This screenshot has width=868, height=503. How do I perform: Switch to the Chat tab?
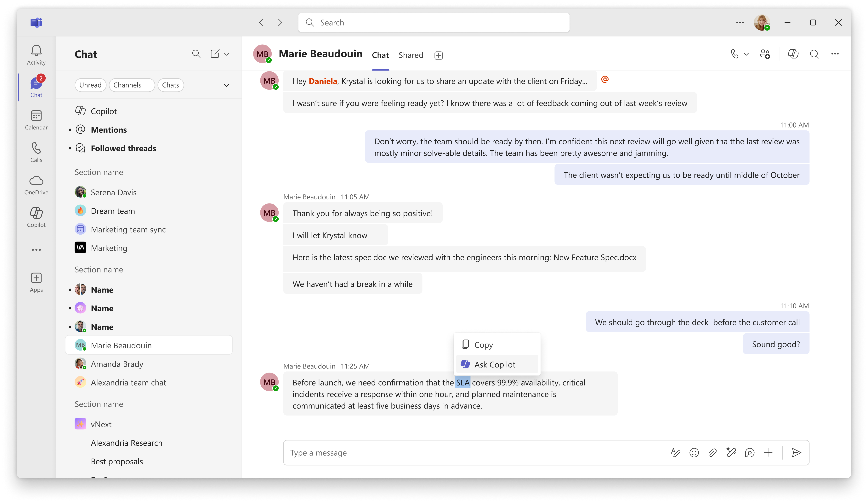point(380,55)
